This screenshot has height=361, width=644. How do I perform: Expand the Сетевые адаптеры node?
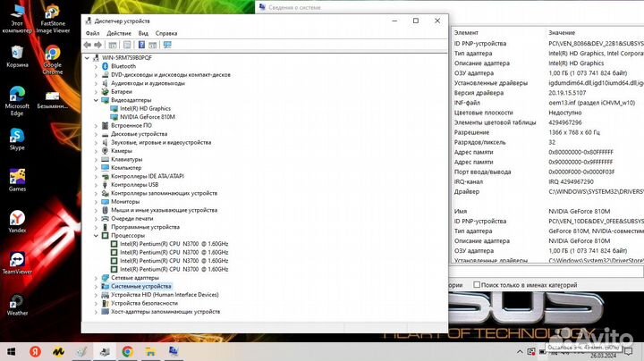pyautogui.click(x=96, y=278)
